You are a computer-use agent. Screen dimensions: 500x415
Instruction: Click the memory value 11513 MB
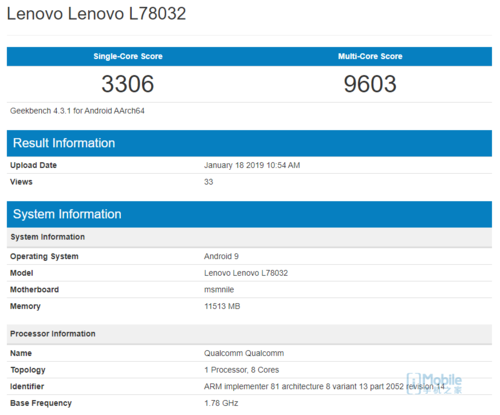click(222, 306)
